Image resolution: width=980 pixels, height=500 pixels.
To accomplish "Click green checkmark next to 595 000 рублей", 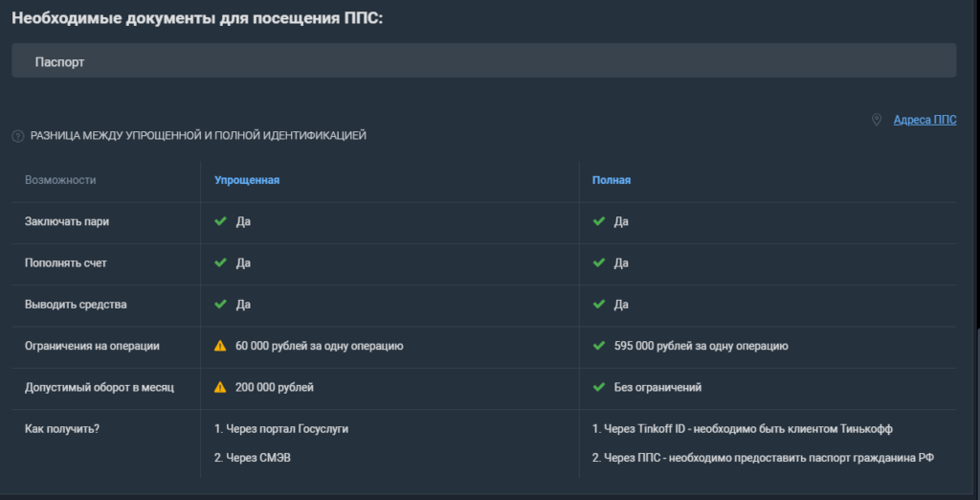I will 599,346.
